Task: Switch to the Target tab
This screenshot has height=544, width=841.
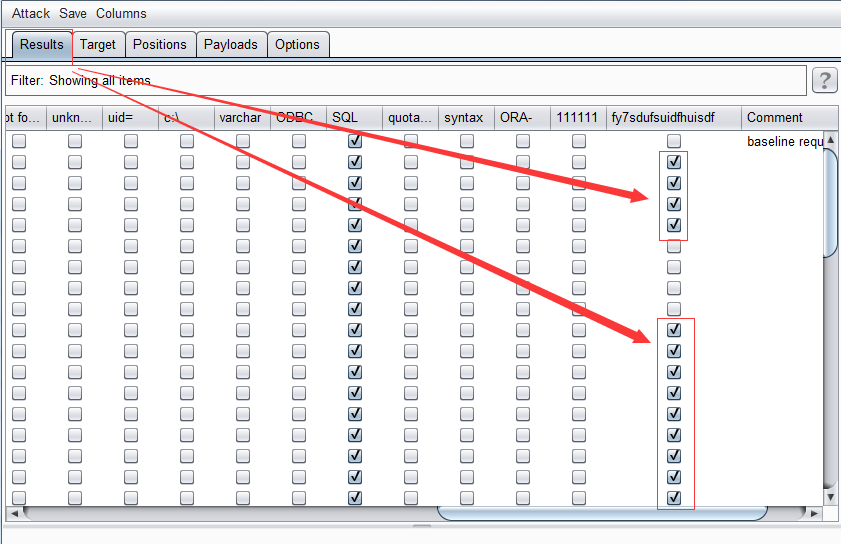Action: (98, 45)
